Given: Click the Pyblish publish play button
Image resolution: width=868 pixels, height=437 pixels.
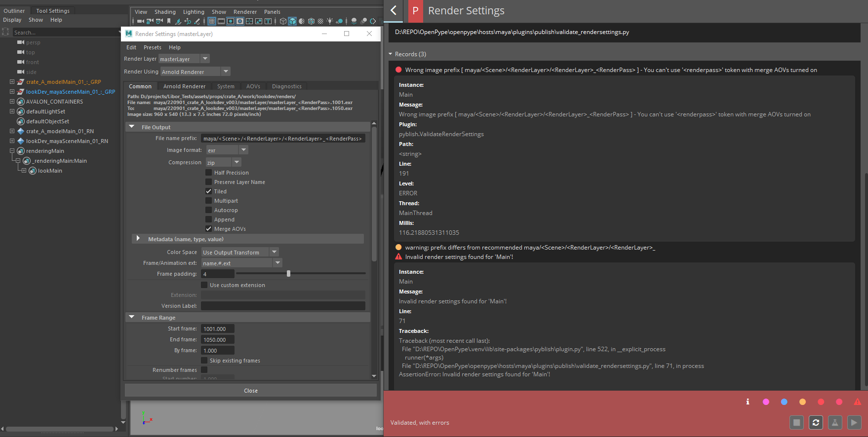Looking at the screenshot, I should [x=854, y=422].
